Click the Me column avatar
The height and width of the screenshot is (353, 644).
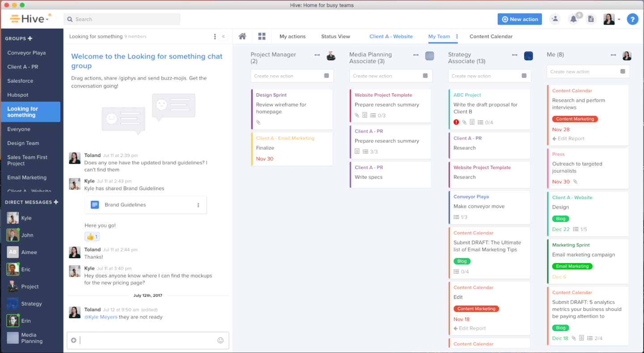click(627, 56)
